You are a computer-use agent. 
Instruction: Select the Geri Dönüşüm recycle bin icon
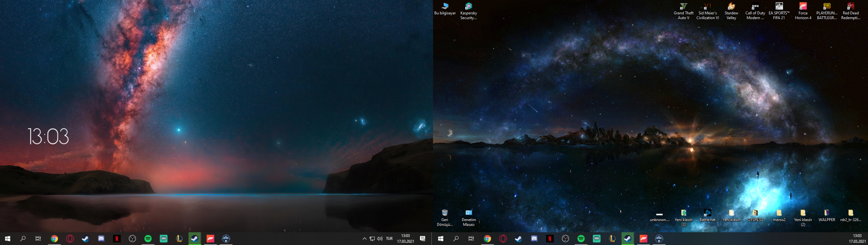[445, 218]
